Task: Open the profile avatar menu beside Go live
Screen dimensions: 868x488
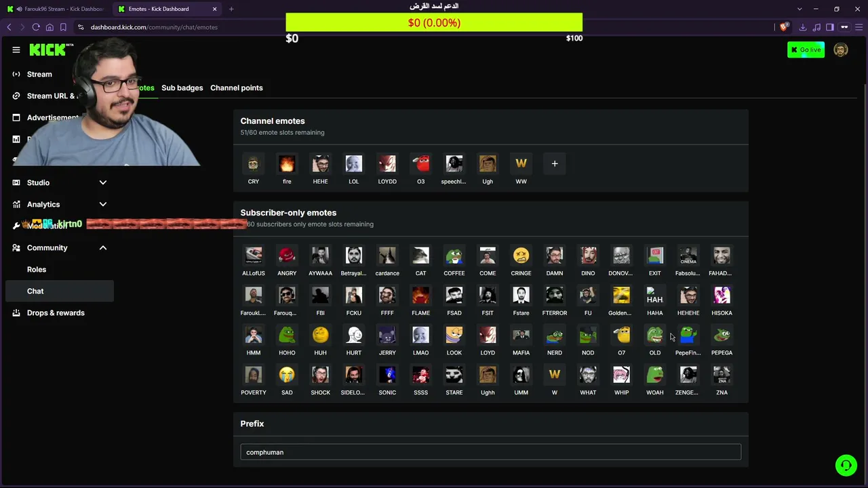Action: tap(841, 49)
